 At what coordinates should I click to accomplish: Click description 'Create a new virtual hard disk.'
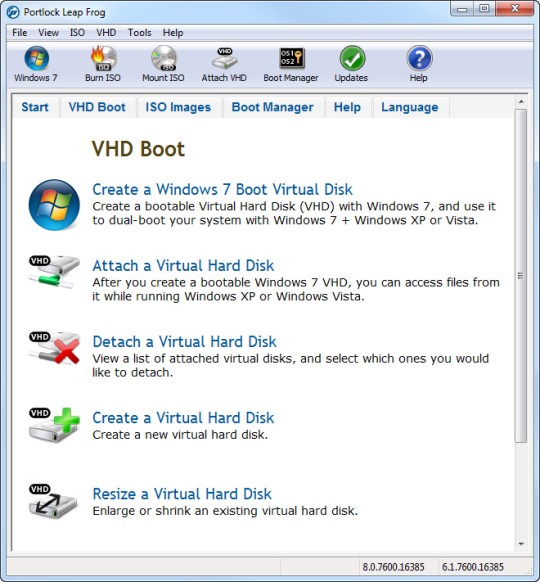[180, 435]
